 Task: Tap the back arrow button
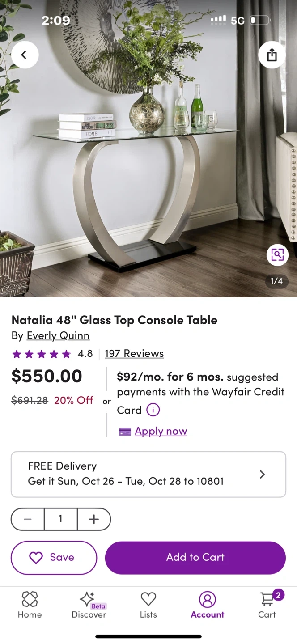[25, 55]
